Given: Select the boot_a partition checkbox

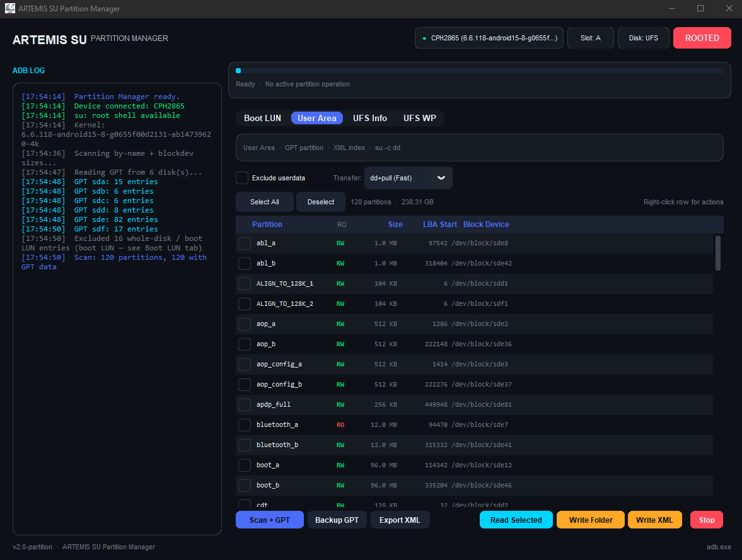Looking at the screenshot, I should click(245, 465).
